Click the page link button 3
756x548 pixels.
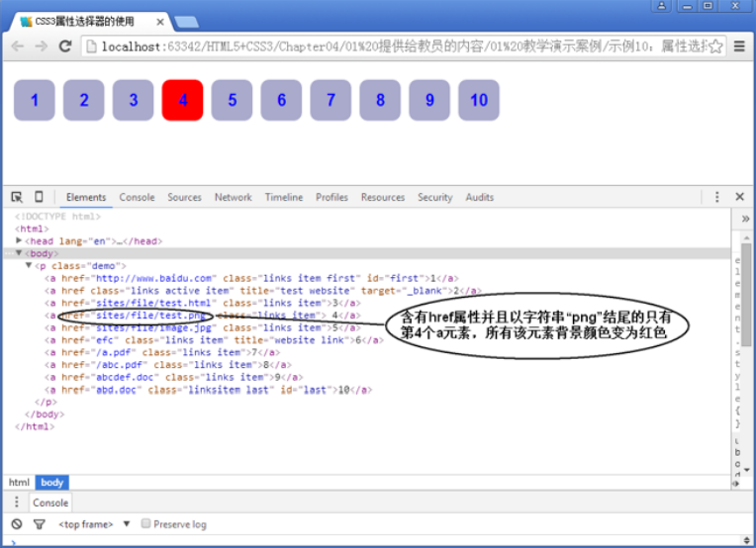click(133, 100)
